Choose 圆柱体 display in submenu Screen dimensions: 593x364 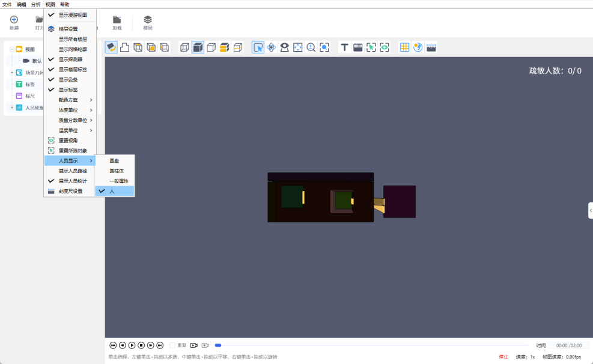(x=115, y=171)
